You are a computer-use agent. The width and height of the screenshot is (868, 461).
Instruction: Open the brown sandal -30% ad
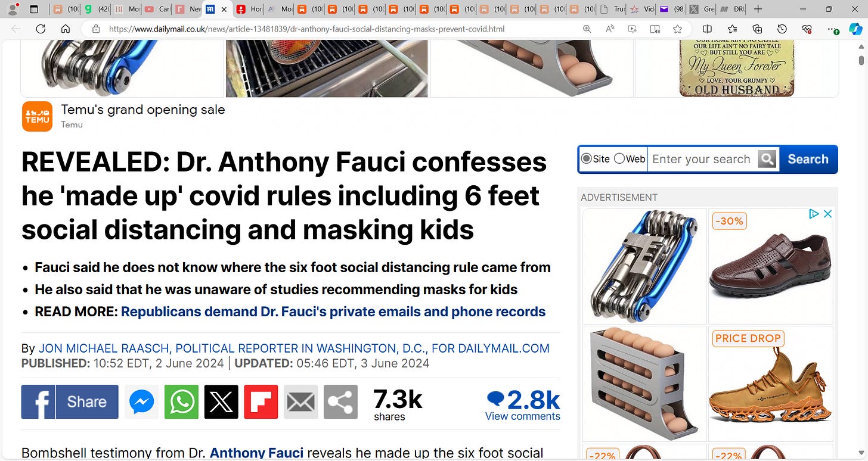(x=770, y=266)
